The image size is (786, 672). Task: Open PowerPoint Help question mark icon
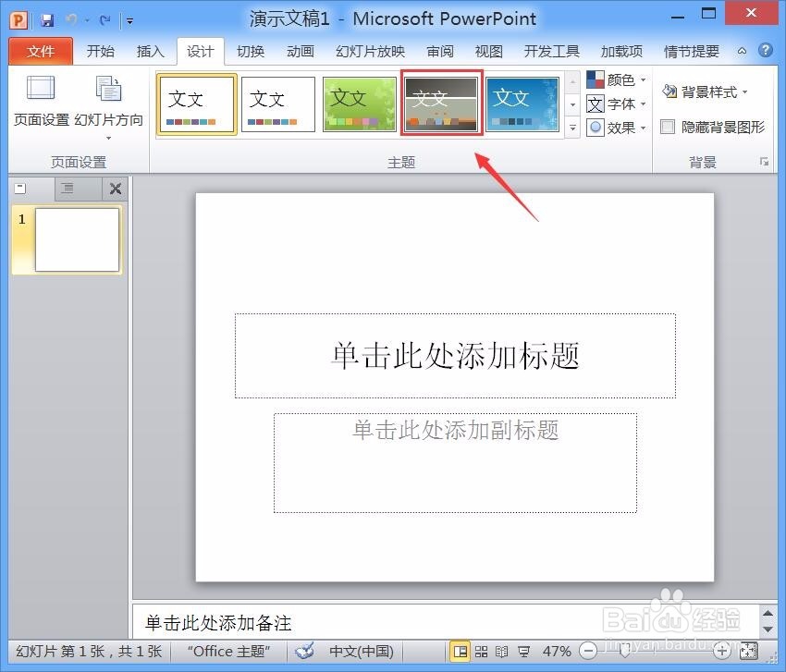click(x=765, y=50)
